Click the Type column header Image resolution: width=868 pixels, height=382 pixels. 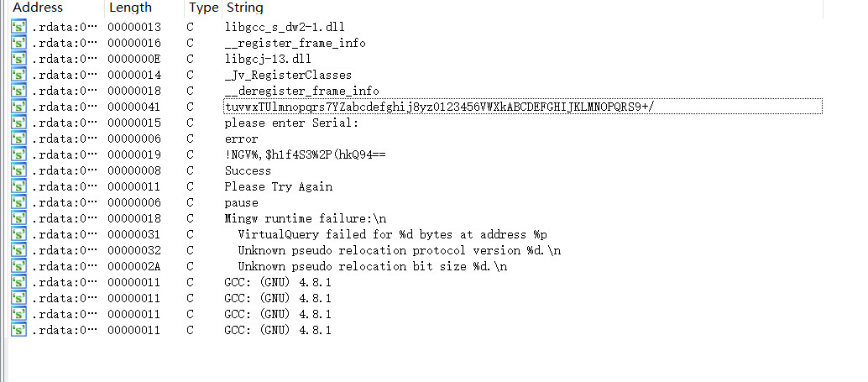click(x=204, y=8)
